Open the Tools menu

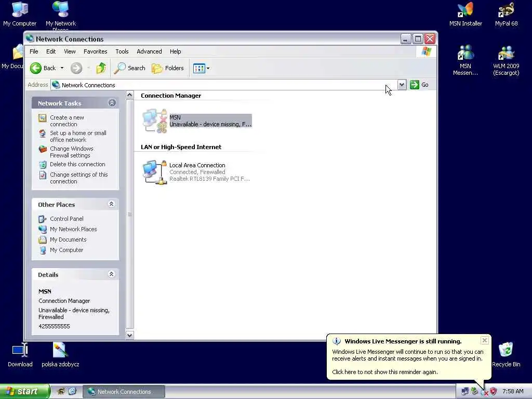pos(122,51)
